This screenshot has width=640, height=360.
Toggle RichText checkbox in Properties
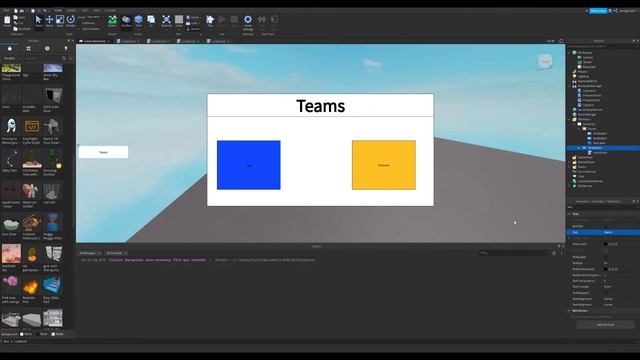606,226
